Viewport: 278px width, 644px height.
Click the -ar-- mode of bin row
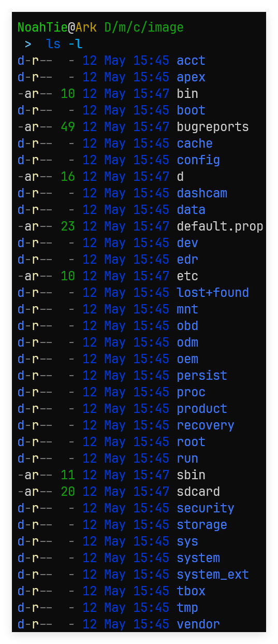[35, 94]
